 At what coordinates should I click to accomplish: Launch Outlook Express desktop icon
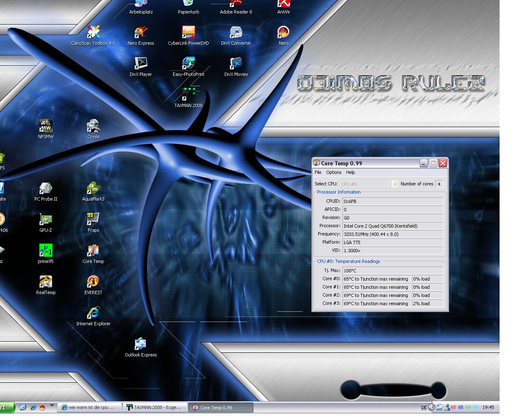pos(141,347)
